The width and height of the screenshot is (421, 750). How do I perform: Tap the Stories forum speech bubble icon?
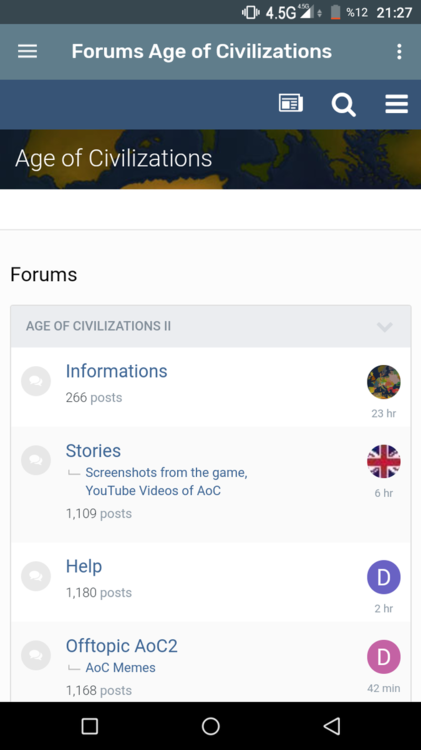(36, 460)
